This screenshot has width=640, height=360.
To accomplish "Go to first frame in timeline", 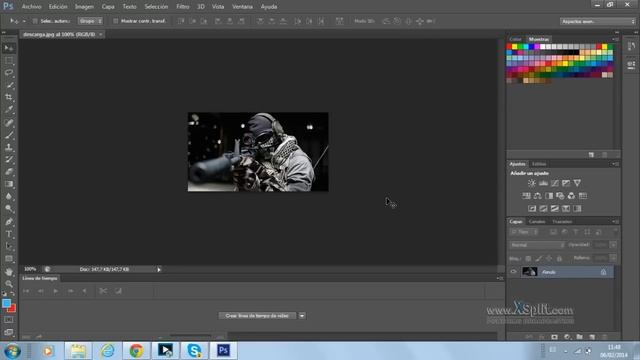I will pyautogui.click(x=26, y=291).
